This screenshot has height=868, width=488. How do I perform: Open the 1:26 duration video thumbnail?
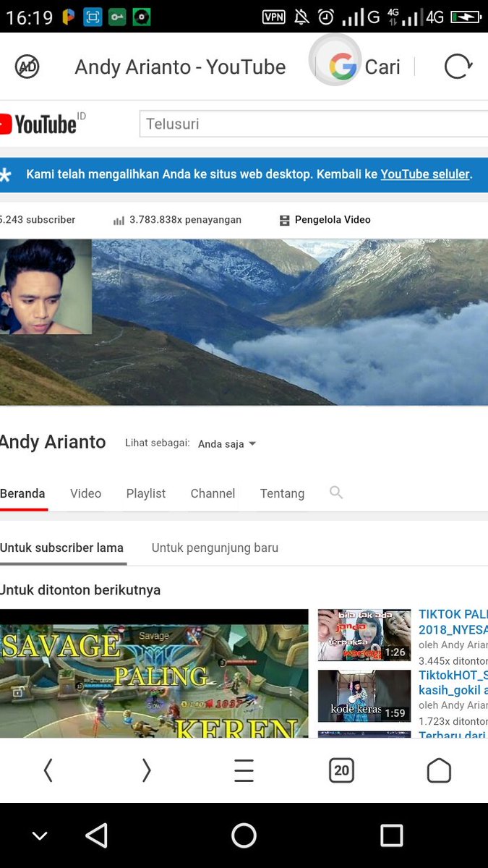click(x=364, y=635)
